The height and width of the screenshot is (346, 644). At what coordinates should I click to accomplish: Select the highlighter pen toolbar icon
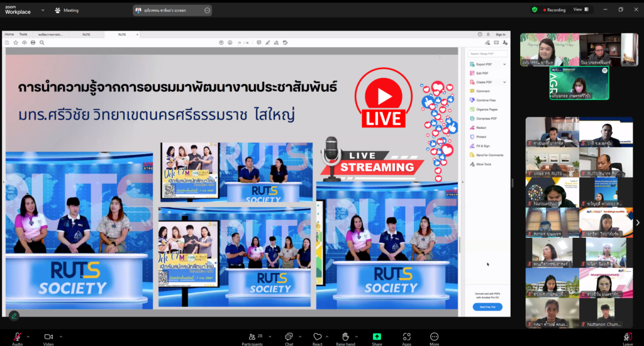[268, 43]
